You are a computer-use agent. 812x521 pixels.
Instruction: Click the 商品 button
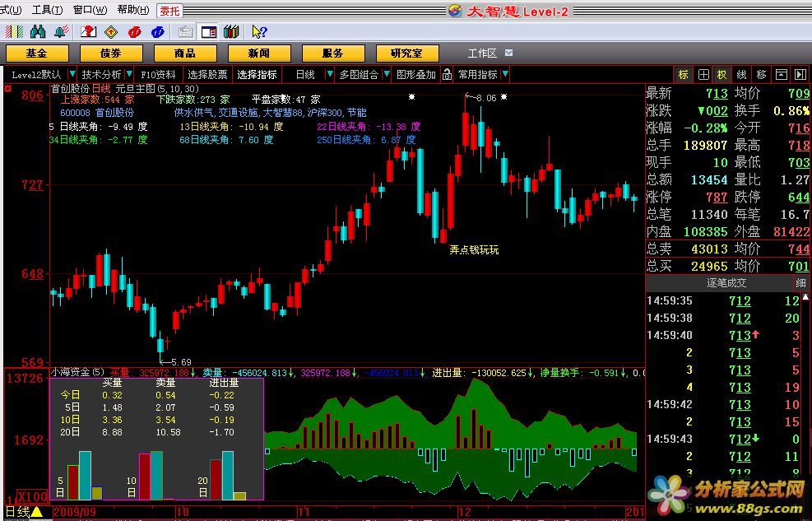pos(185,53)
